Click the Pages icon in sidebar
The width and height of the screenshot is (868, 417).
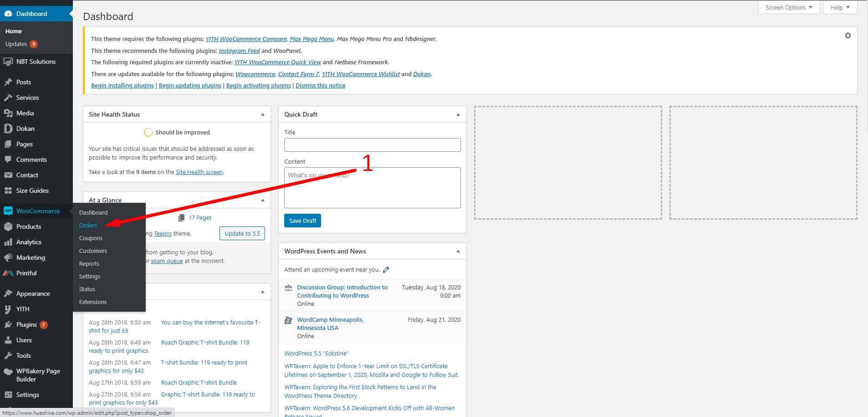pyautogui.click(x=8, y=144)
